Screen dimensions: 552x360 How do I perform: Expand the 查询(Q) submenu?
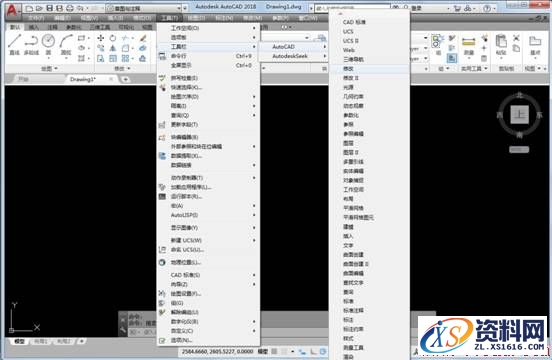(x=208, y=115)
